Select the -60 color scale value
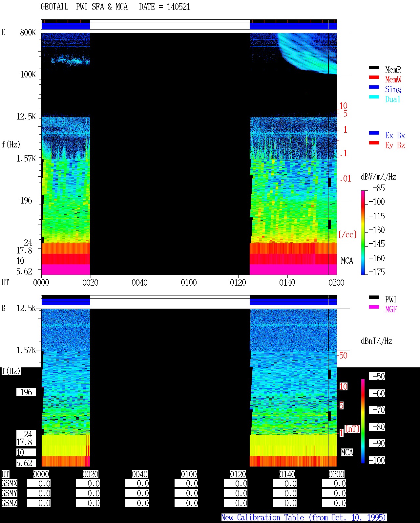The height and width of the screenshot is (523, 420). click(377, 393)
